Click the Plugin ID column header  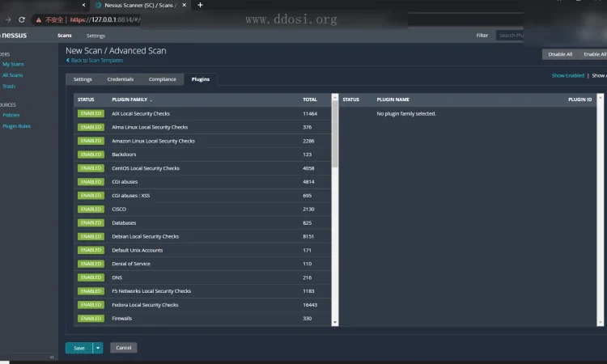[x=579, y=99]
